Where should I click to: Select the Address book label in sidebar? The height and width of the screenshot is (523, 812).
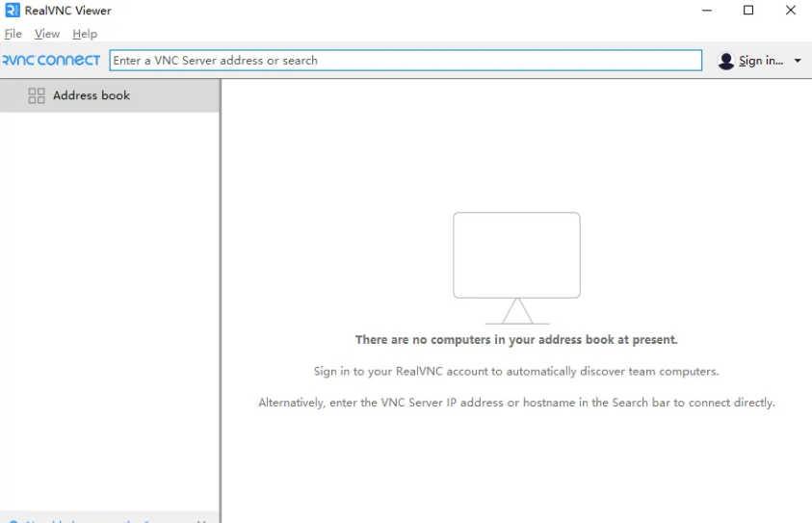(91, 95)
